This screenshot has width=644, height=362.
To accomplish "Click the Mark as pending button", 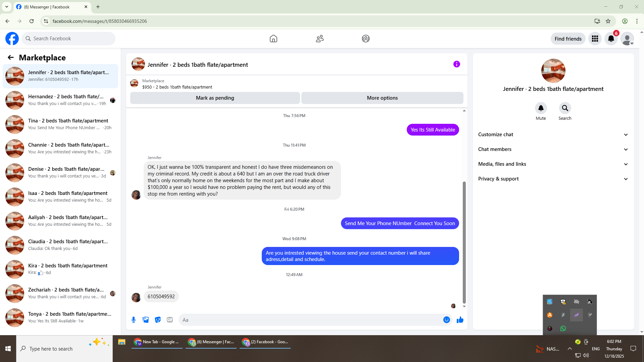I will pos(215,98).
